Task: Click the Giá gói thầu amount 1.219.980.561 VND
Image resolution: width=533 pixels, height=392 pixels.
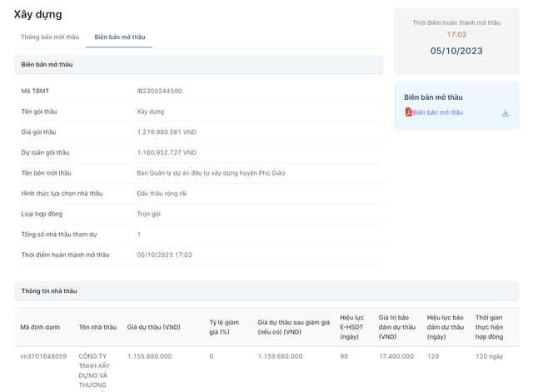Action: 167,131
